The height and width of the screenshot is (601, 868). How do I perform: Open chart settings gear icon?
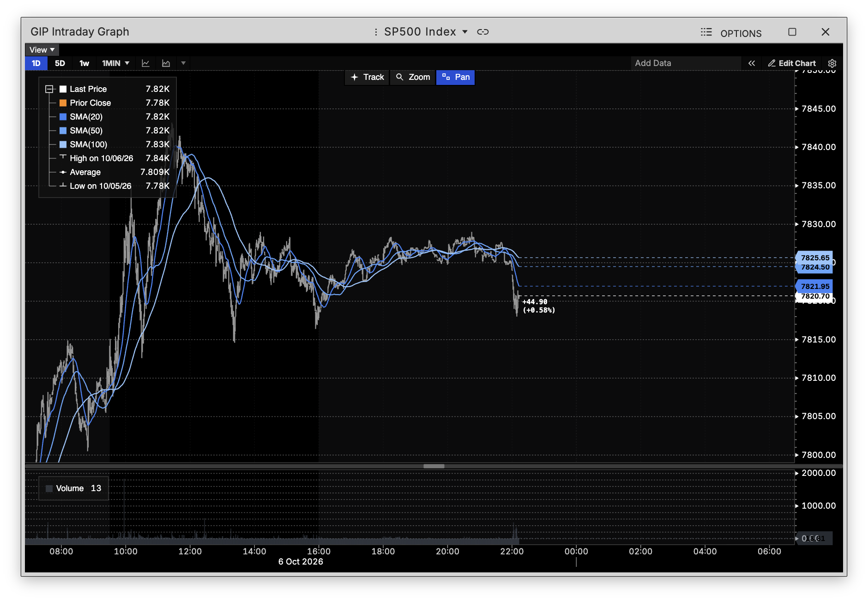(x=832, y=63)
